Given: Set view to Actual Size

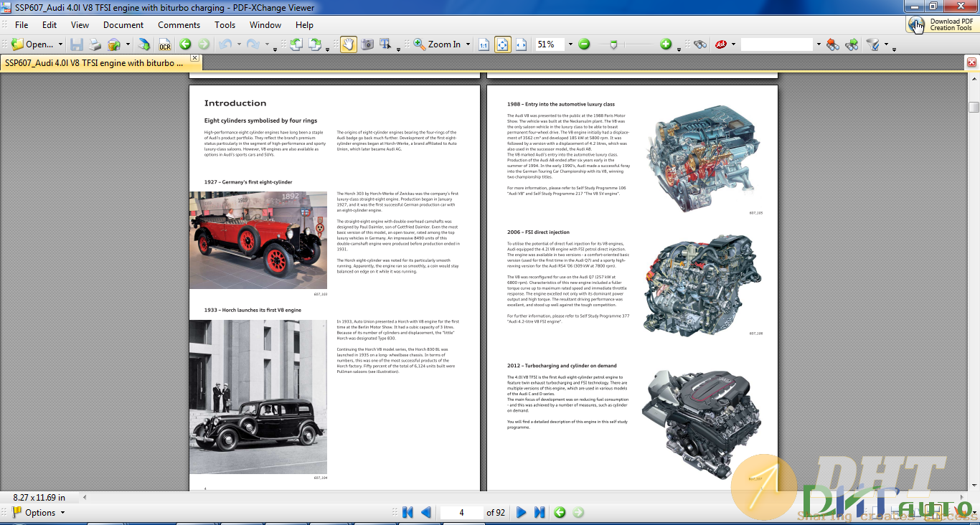Looking at the screenshot, I should [484, 44].
